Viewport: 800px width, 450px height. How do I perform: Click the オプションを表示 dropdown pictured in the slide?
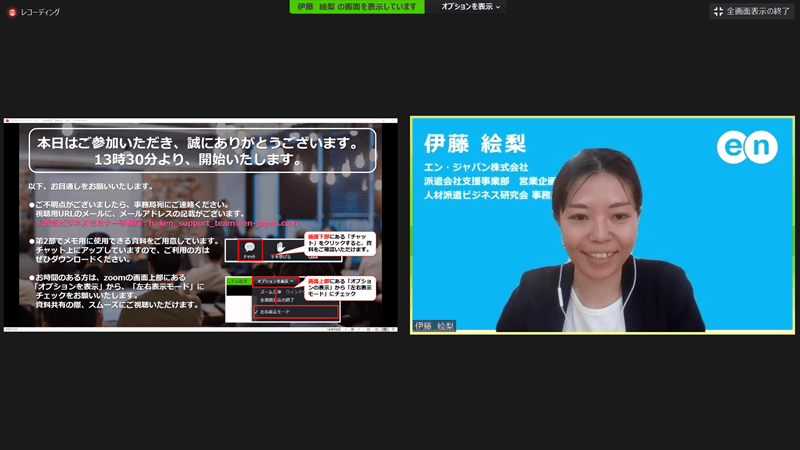click(x=277, y=282)
